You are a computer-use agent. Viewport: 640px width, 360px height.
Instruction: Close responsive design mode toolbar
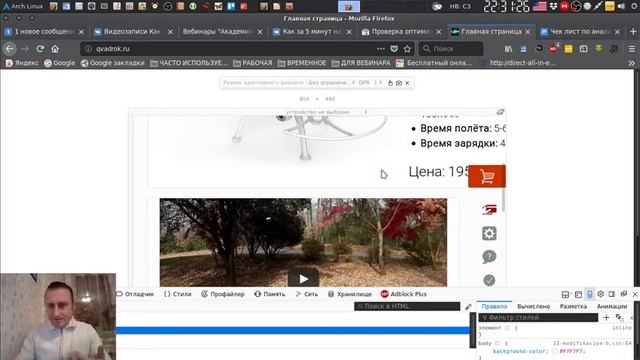click(407, 83)
